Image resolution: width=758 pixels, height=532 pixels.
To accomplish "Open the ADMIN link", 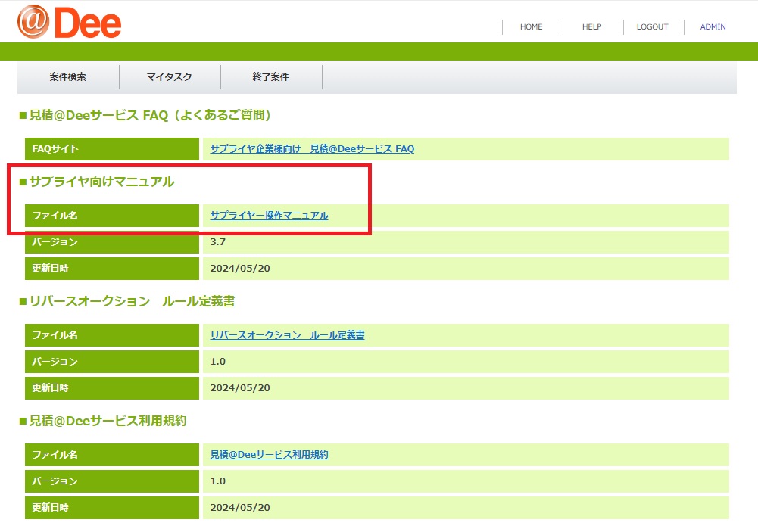I will tap(713, 27).
